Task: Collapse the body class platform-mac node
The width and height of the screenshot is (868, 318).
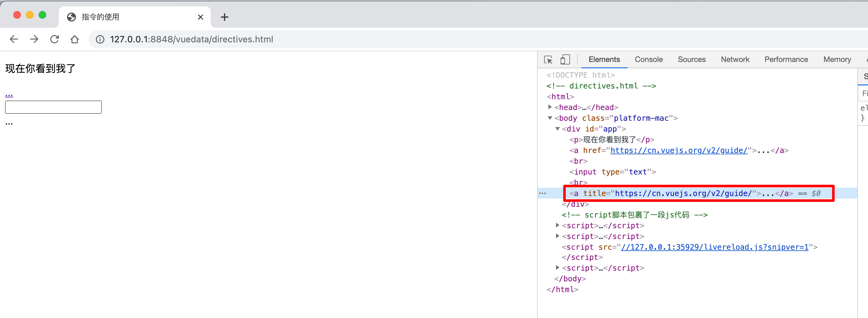Action: [x=550, y=118]
